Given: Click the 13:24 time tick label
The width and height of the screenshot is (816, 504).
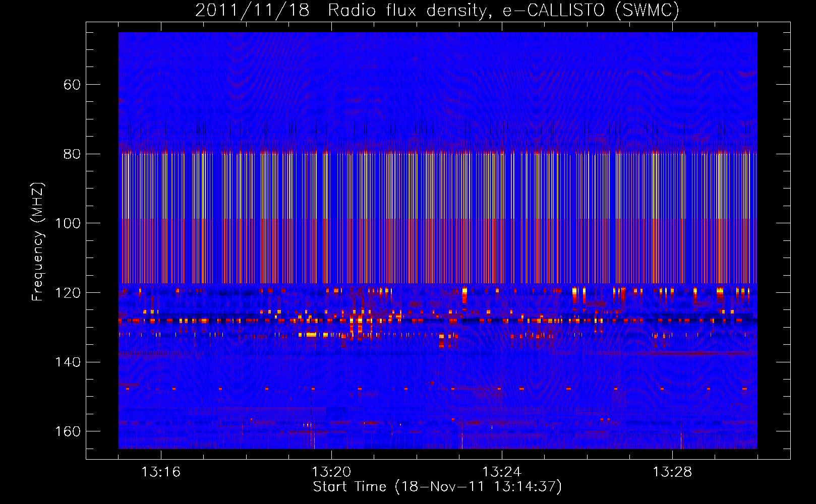Looking at the screenshot, I should (x=502, y=472).
